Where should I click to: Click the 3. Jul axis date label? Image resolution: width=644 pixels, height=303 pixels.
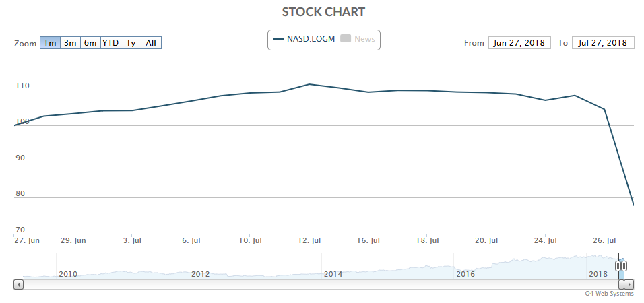pos(132,240)
